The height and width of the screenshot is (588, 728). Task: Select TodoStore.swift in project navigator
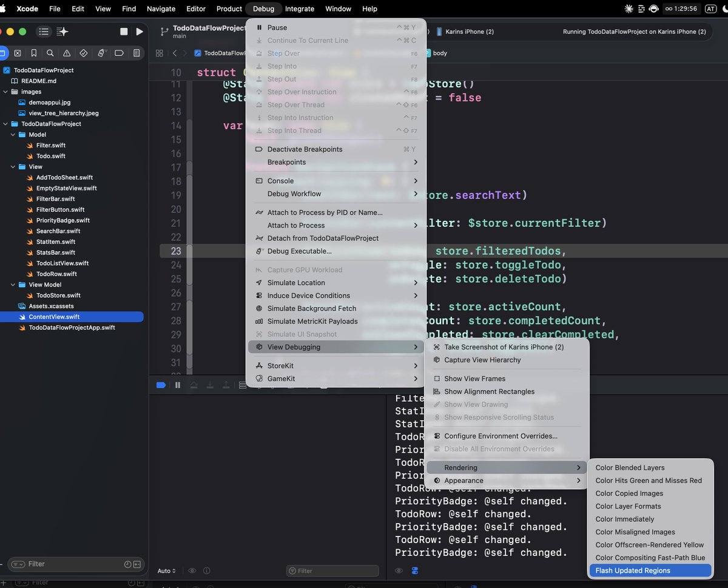pos(58,296)
